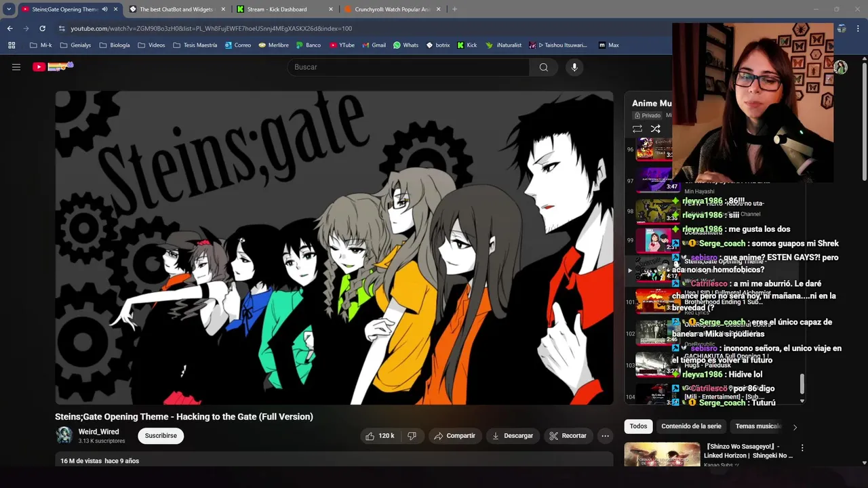
Task: Open the botrix bookmark
Action: click(438, 45)
